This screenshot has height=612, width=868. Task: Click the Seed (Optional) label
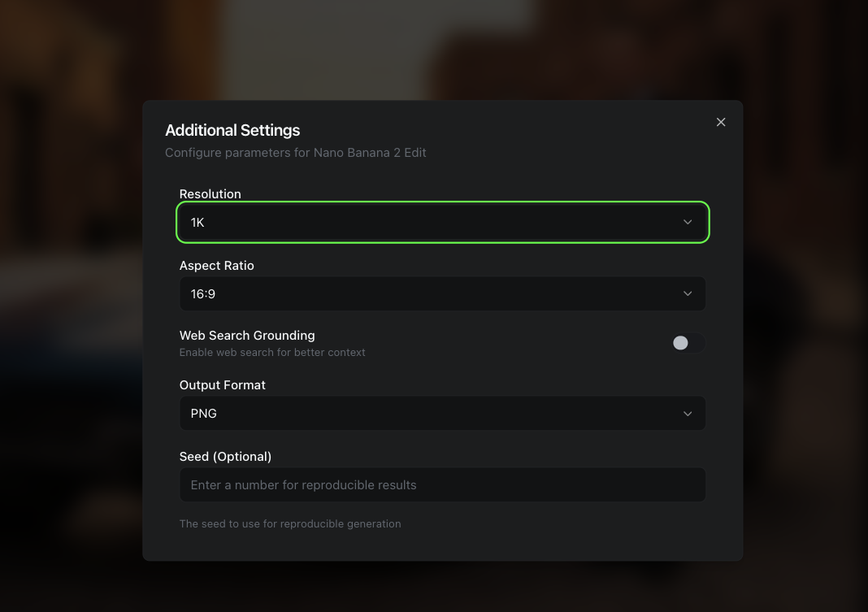coord(225,456)
